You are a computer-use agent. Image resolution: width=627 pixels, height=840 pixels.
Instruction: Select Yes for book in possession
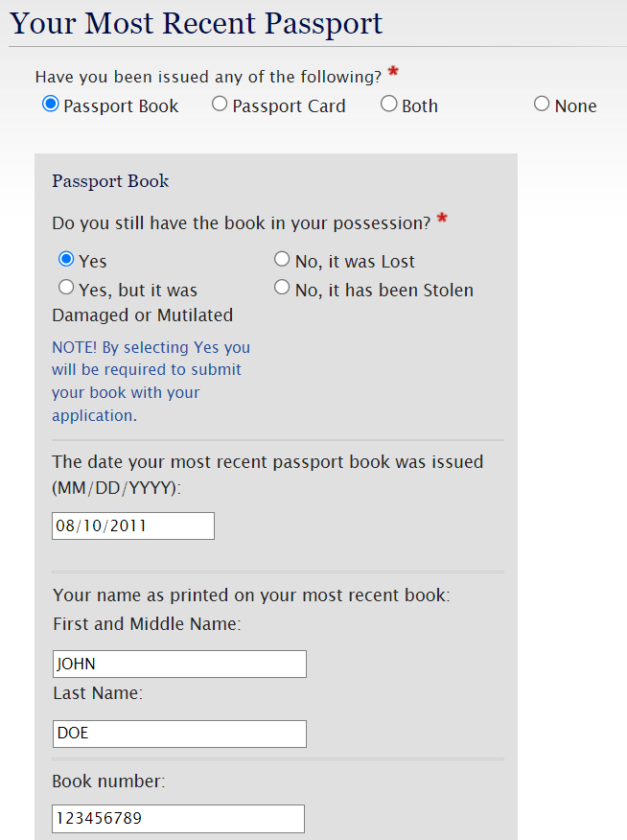coord(66,259)
